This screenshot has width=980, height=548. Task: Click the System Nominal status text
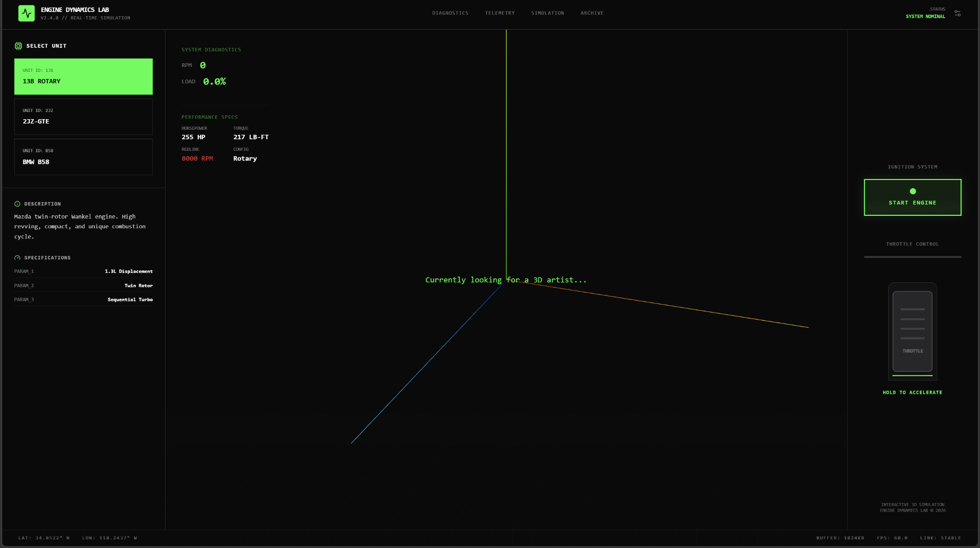(x=925, y=17)
